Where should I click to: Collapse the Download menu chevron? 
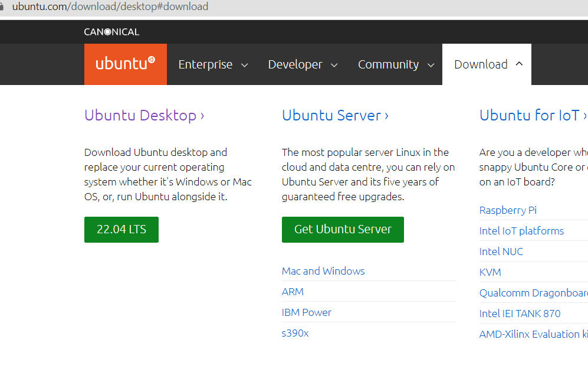(519, 64)
